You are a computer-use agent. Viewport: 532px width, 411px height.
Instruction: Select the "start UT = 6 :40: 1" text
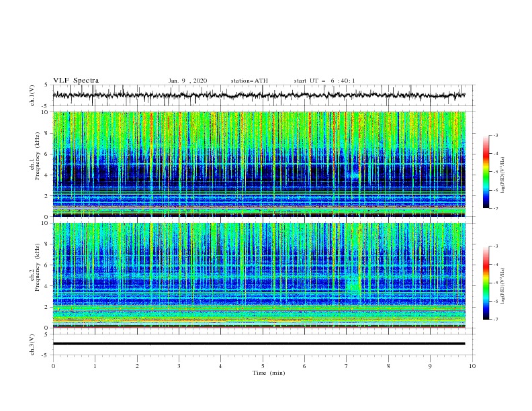324,81
